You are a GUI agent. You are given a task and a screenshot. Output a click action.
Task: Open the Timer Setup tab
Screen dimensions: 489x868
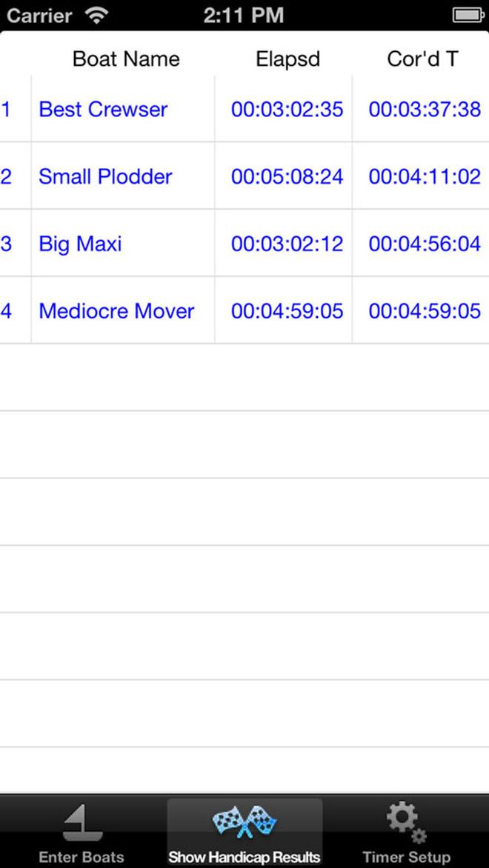click(407, 832)
